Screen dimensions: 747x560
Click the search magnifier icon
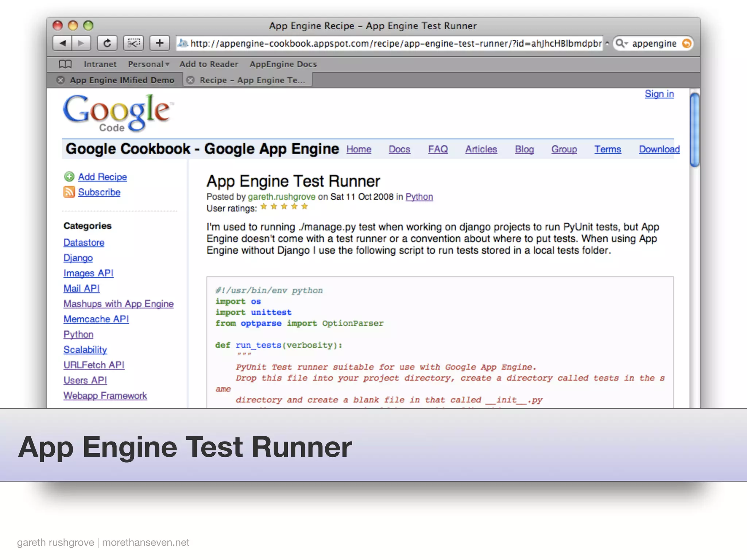[x=619, y=43]
